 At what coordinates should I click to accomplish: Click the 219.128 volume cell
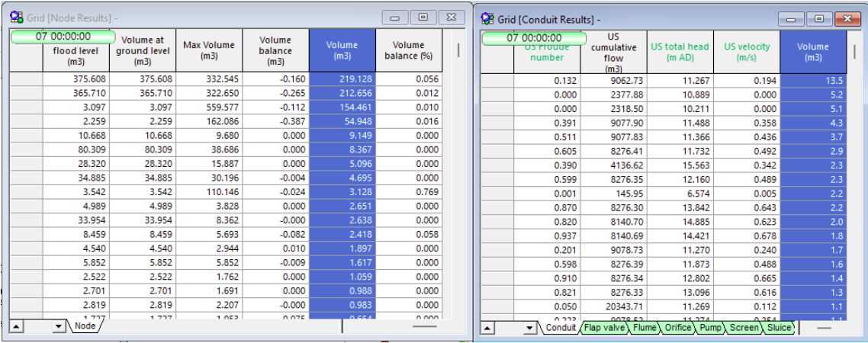point(342,79)
